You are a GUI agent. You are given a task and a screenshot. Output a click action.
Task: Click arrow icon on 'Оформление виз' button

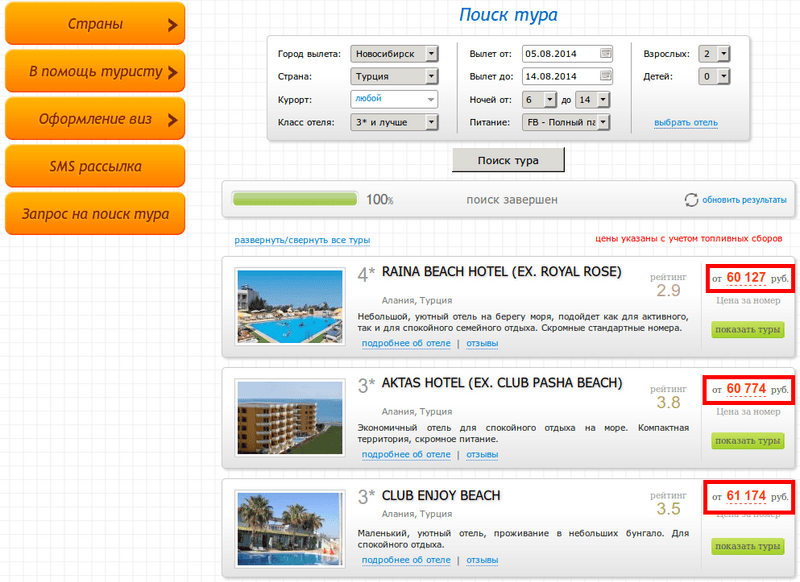coord(172,120)
